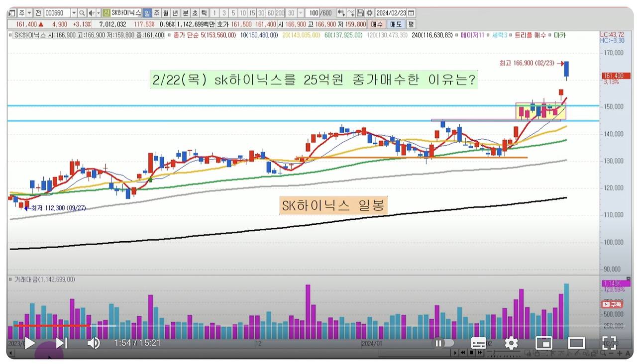Switch to theater mode

(576, 343)
